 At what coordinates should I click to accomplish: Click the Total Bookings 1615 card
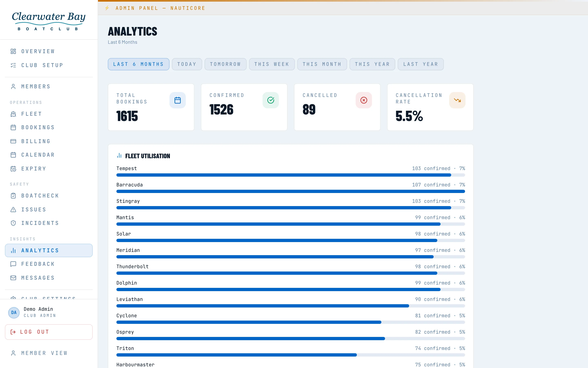click(151, 107)
